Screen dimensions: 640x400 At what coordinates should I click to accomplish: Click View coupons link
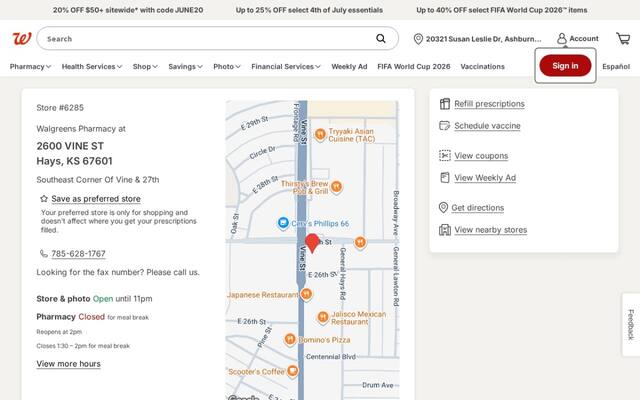pos(481,156)
